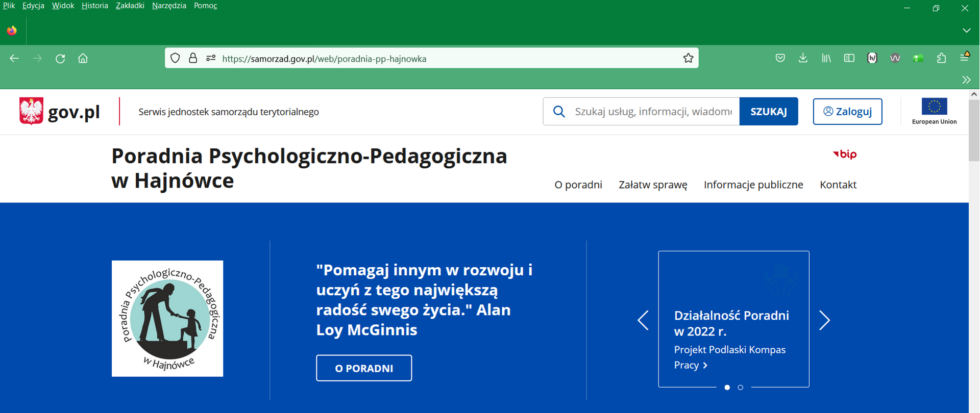Open Informacje publiczne link
The height and width of the screenshot is (413, 980).
(753, 185)
